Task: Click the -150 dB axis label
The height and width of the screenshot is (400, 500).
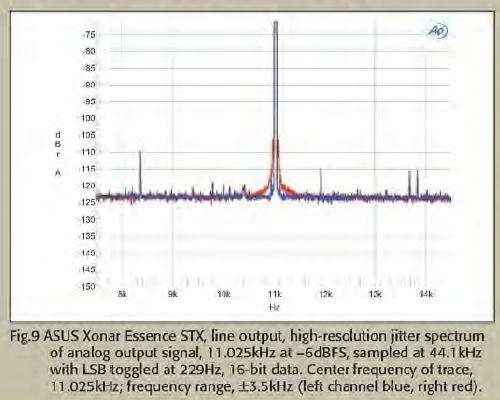Action: click(87, 287)
